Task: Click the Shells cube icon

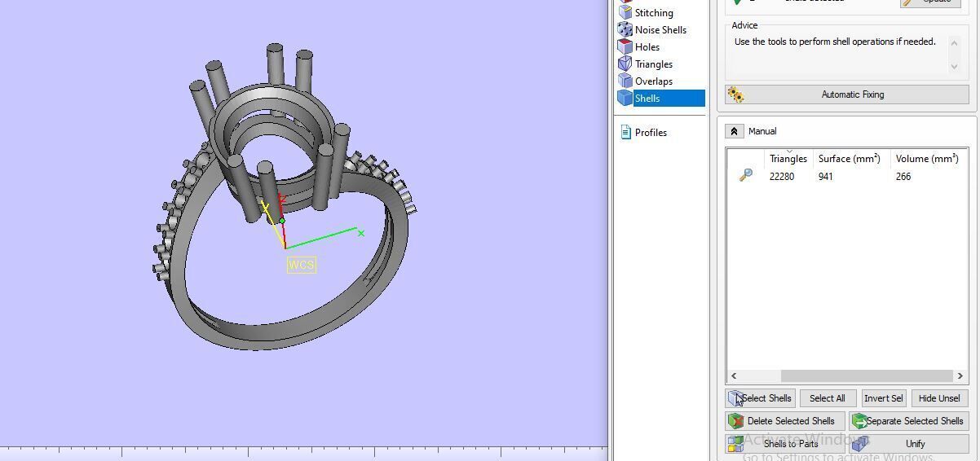Action: pyautogui.click(x=625, y=98)
